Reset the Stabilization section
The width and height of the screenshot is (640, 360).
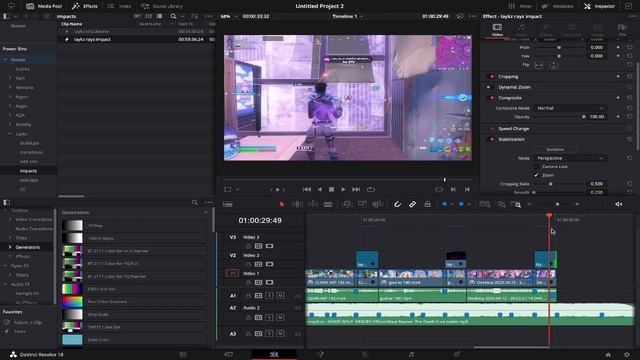pos(629,139)
